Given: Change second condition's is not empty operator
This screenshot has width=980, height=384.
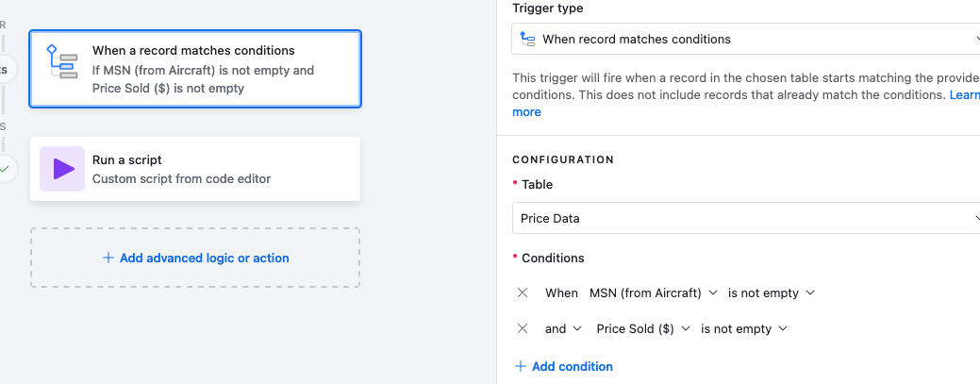Looking at the screenshot, I should coord(744,328).
